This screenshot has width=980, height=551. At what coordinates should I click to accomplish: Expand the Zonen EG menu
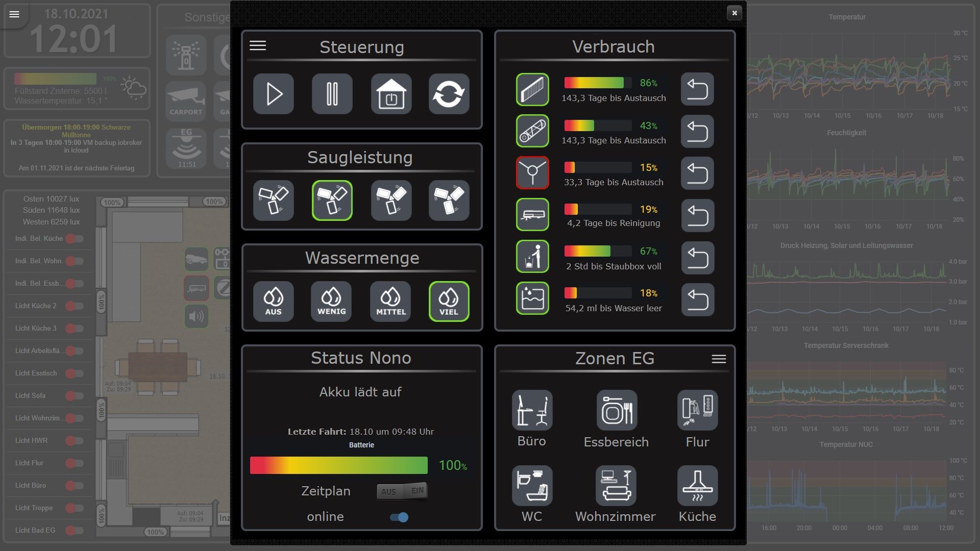pyautogui.click(x=719, y=359)
